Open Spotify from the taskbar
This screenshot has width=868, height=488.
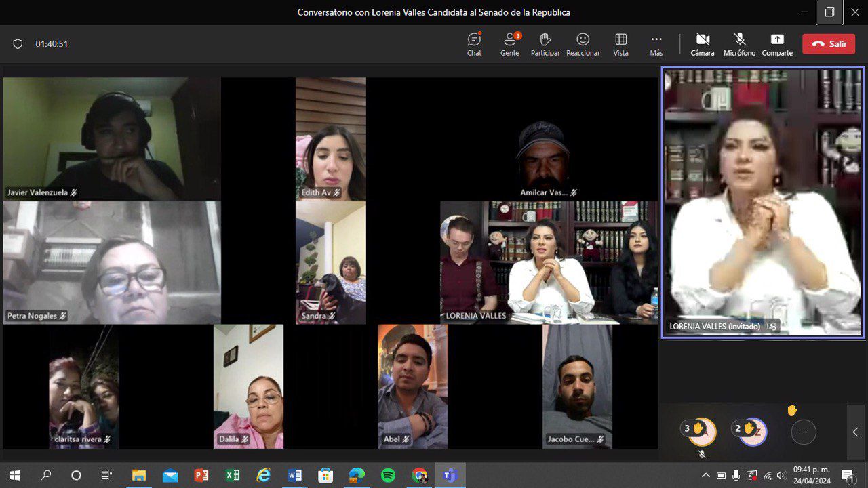pos(388,475)
